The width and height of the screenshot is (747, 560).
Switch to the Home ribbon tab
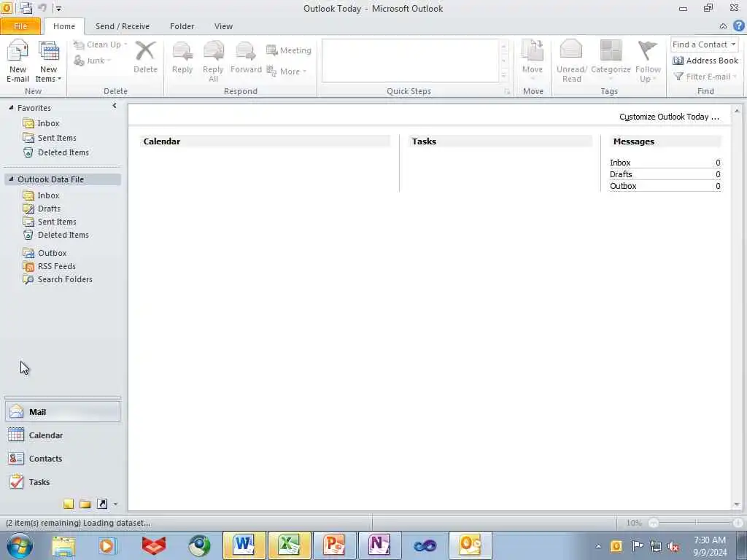coord(64,26)
